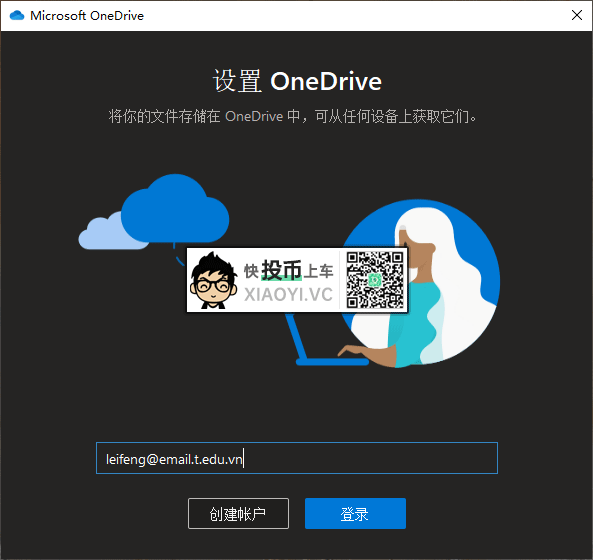Click the subtitle text about storing files in OneDrive
This screenshot has height=560, width=593.
coord(292,116)
